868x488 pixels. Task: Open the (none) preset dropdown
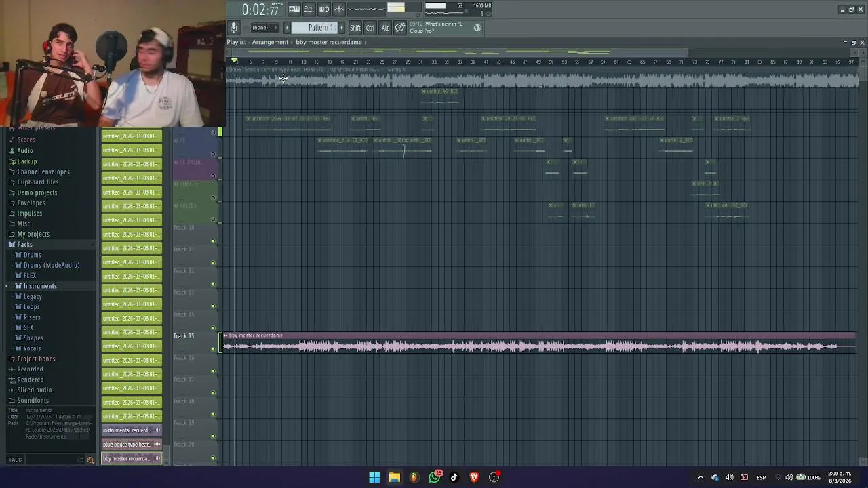(264, 28)
